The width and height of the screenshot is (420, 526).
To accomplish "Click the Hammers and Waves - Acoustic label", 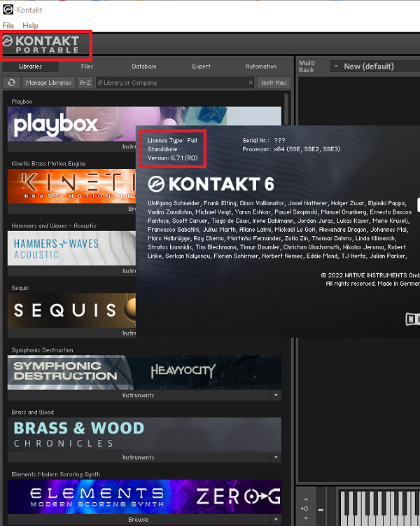I will 54,226.
